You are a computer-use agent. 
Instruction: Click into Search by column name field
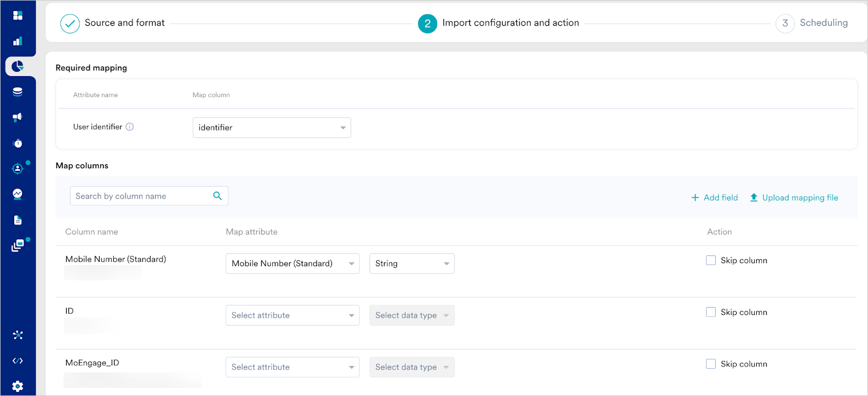(x=141, y=196)
